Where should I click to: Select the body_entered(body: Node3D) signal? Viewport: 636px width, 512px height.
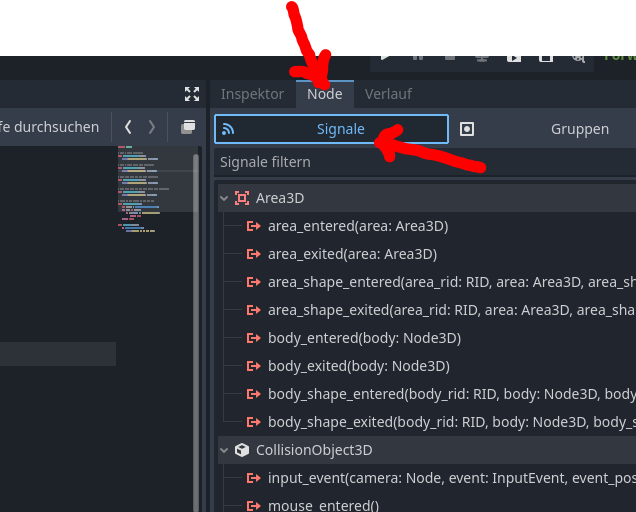point(364,338)
